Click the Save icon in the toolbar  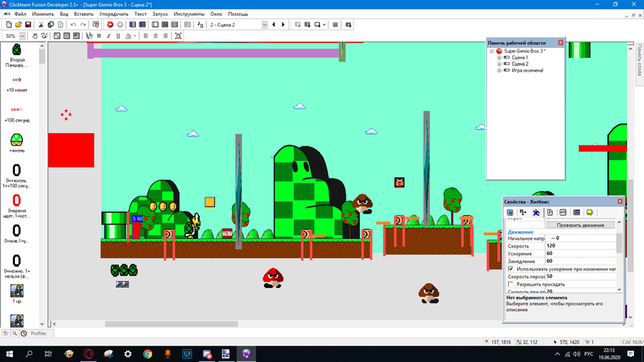tap(29, 24)
